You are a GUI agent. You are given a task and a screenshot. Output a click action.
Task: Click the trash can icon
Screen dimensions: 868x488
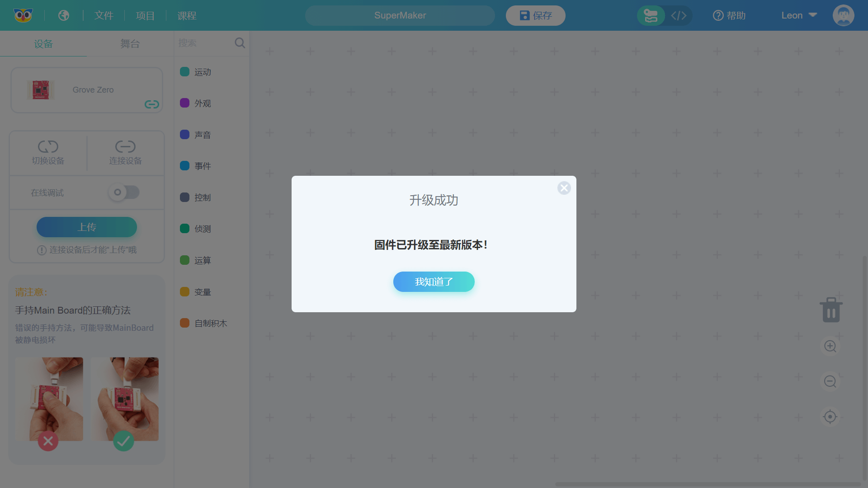(x=831, y=310)
